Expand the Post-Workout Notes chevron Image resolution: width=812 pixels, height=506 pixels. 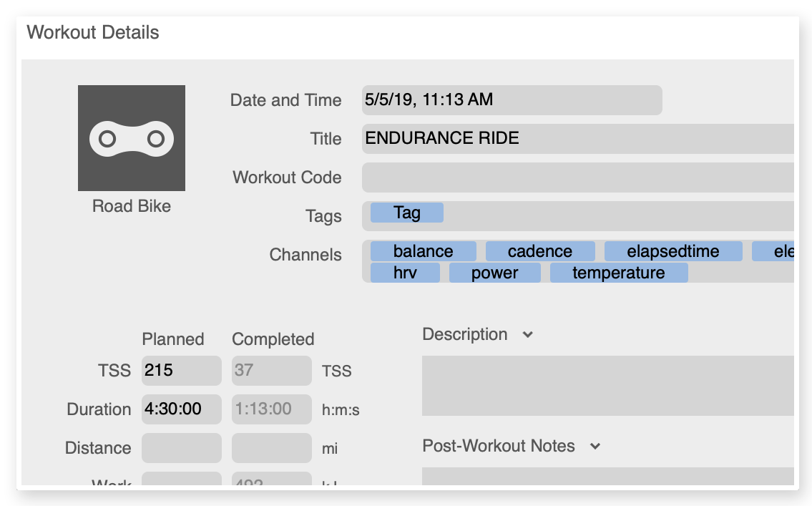(x=595, y=446)
